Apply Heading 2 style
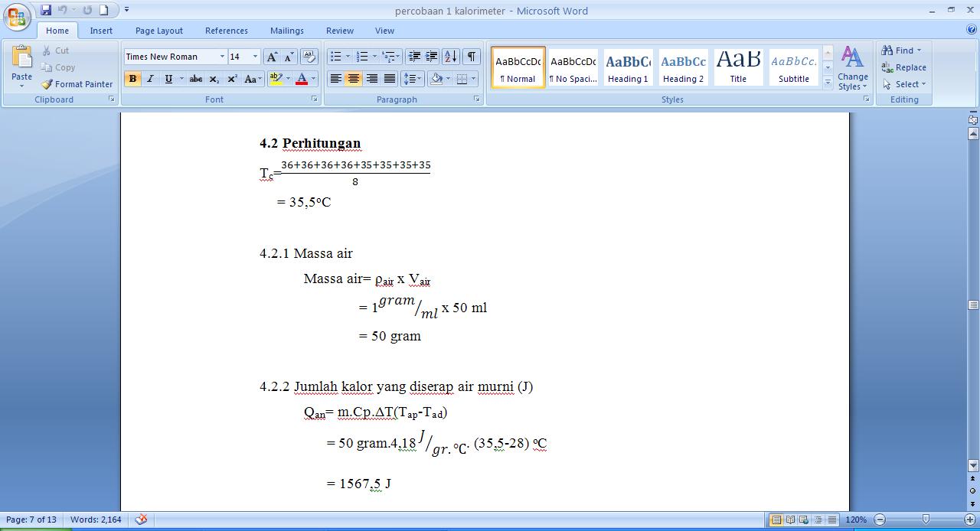 tap(684, 67)
